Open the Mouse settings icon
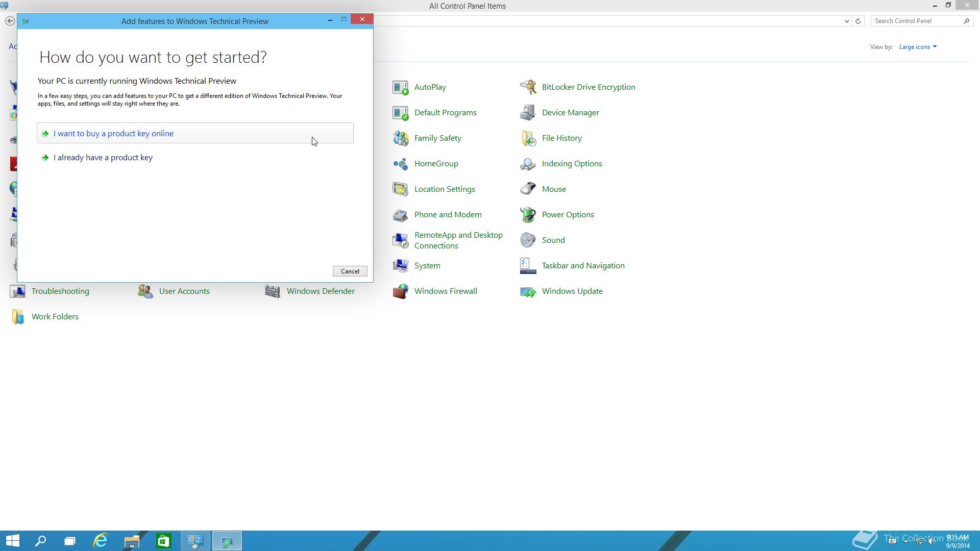Screen dimensions: 980x551 528,189
